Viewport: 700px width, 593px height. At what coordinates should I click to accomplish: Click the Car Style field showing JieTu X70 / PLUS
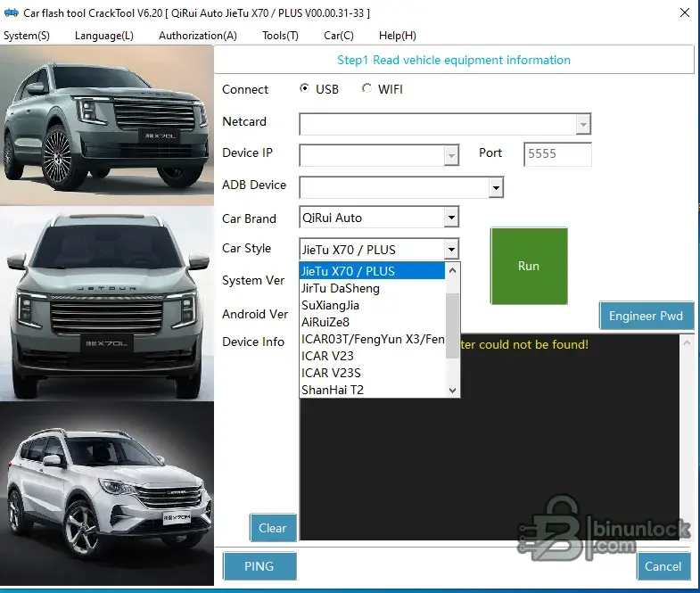coord(373,249)
